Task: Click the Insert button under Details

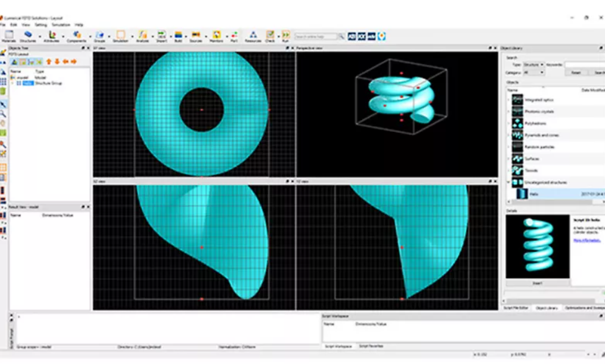Action: coord(537,283)
